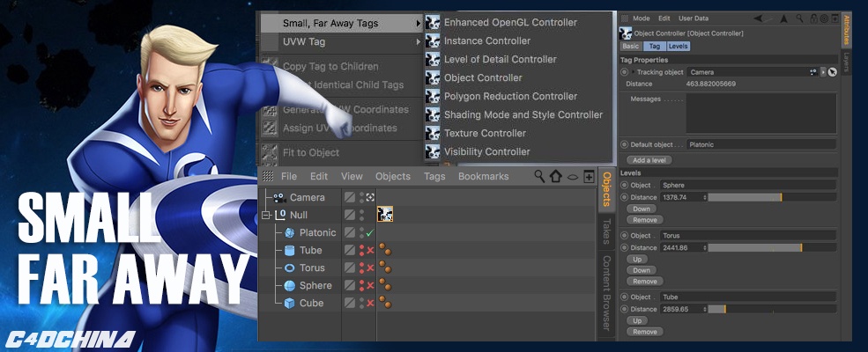Viewport: 868px width, 352px height.
Task: Click the up arrow in Attributes manager
Action: tap(784, 18)
